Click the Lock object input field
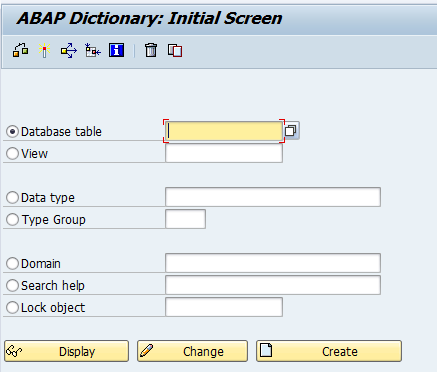Screen dimensions: 437x372 pyautogui.click(x=224, y=307)
